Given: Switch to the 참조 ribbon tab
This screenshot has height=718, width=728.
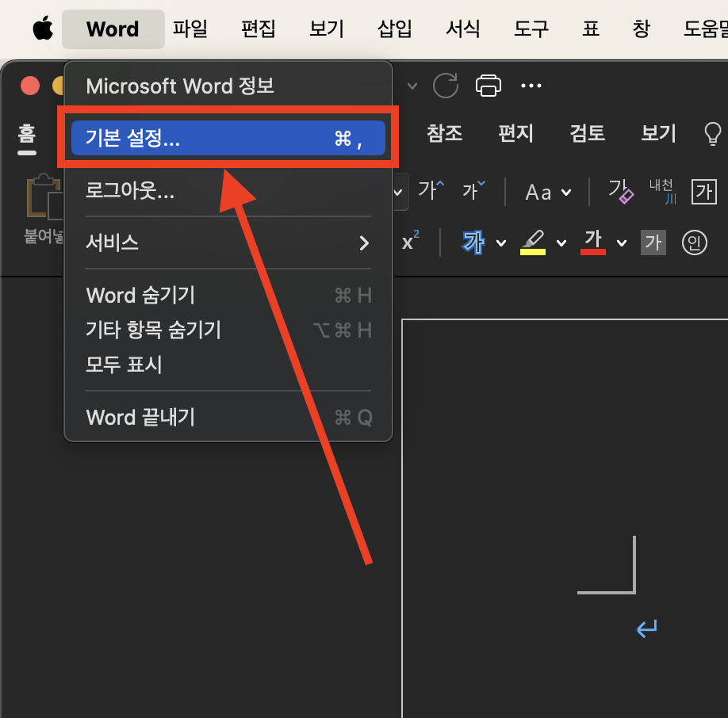Looking at the screenshot, I should click(444, 133).
